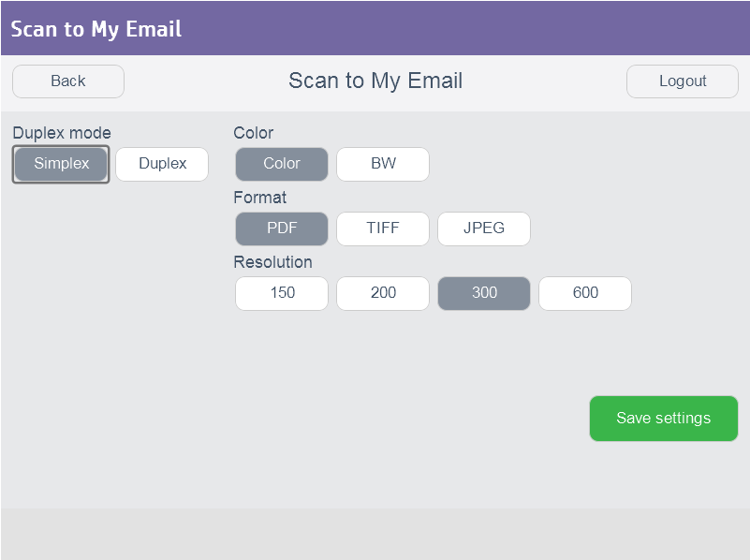Image resolution: width=750 pixels, height=560 pixels.
Task: Select Simplex duplex mode
Action: point(60,164)
